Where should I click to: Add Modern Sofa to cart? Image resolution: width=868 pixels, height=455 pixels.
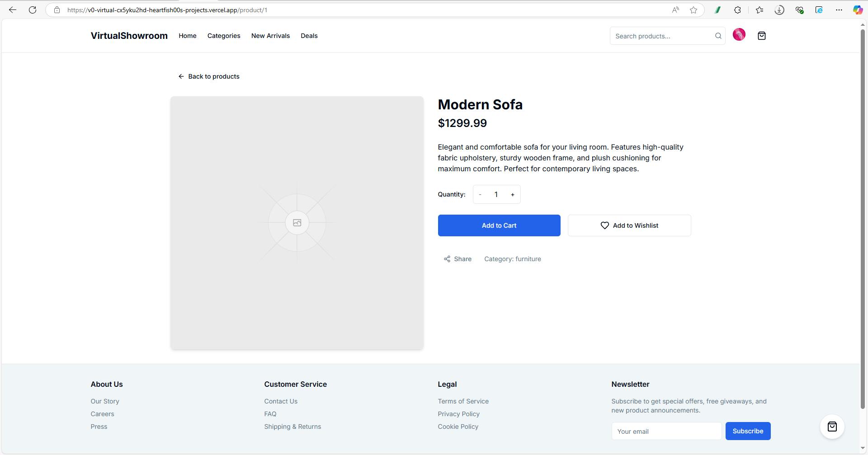point(499,225)
